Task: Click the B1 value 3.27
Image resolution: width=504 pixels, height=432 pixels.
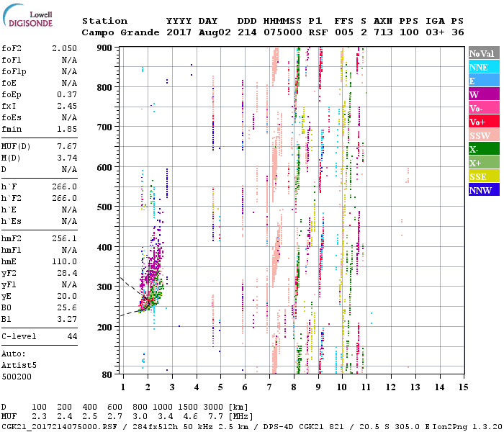Action: (x=67, y=319)
